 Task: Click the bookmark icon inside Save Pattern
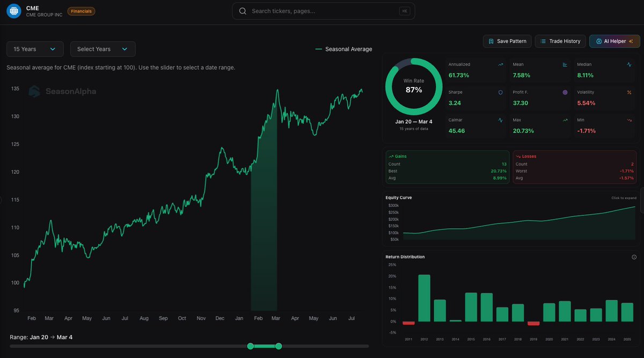(x=492, y=41)
